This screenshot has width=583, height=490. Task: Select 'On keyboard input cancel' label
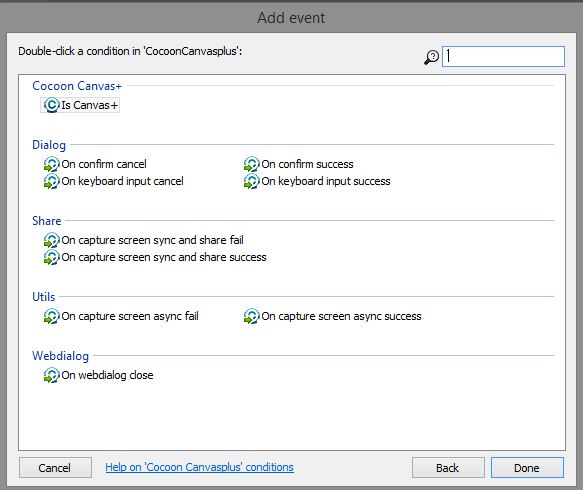pos(122,181)
